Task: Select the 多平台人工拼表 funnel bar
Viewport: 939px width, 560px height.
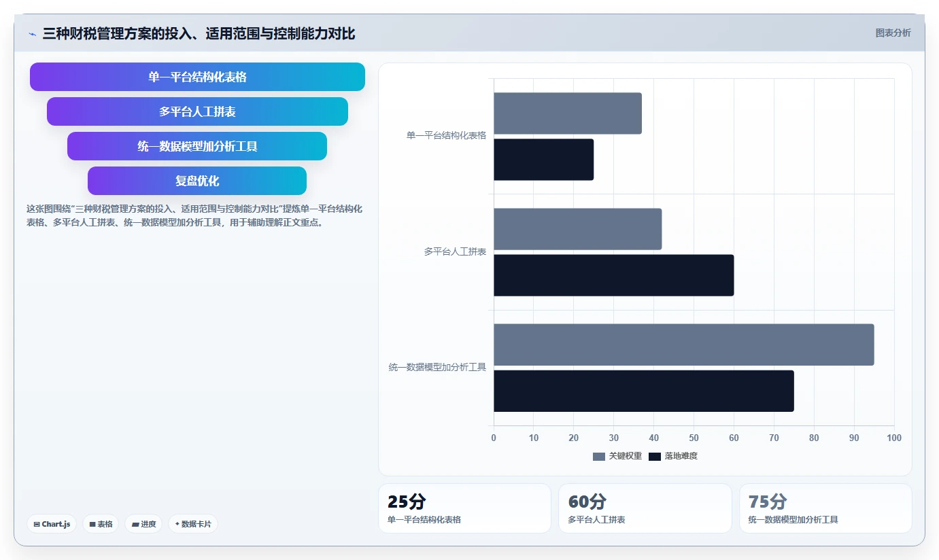Action: [197, 111]
